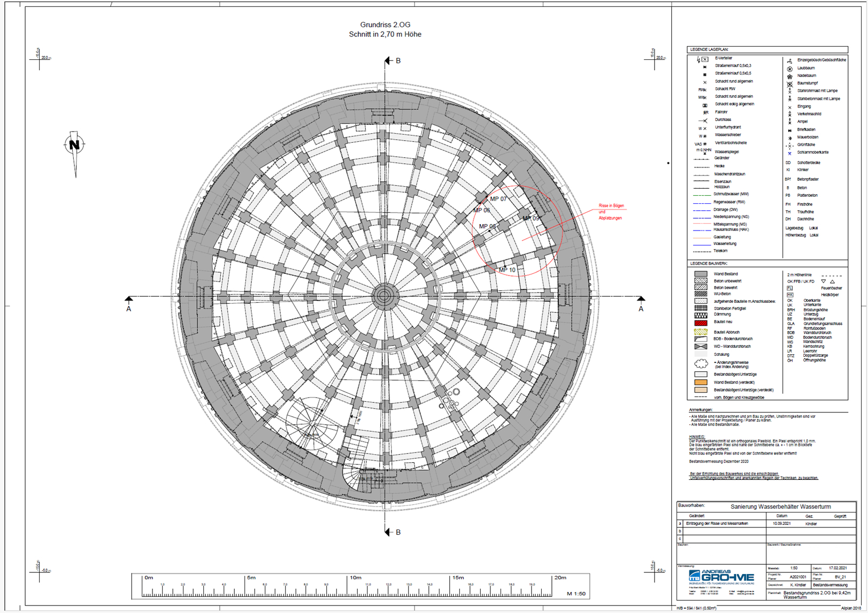Image resolution: width=868 pixels, height=613 pixels.
Task: Click the concentric center circle of the plan
Action: click(x=385, y=296)
